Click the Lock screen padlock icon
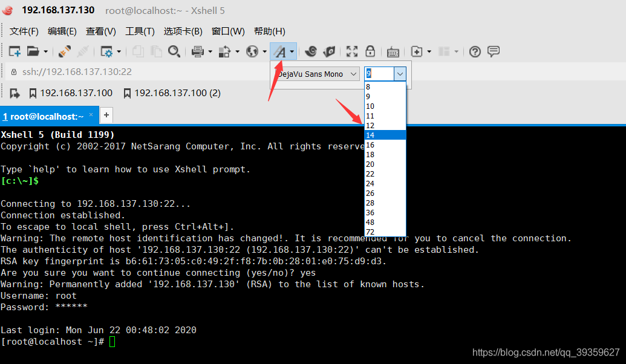This screenshot has width=626, height=364. tap(370, 51)
